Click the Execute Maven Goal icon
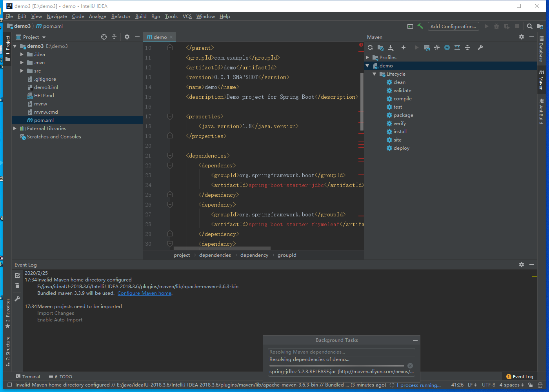 427,47
